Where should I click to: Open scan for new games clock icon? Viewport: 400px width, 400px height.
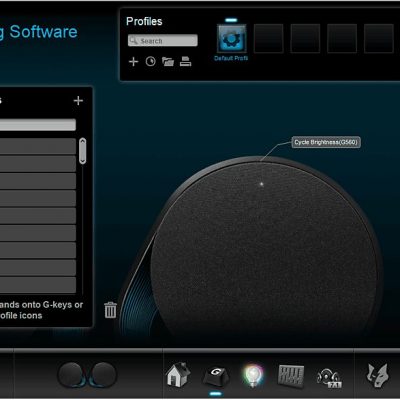click(x=150, y=61)
